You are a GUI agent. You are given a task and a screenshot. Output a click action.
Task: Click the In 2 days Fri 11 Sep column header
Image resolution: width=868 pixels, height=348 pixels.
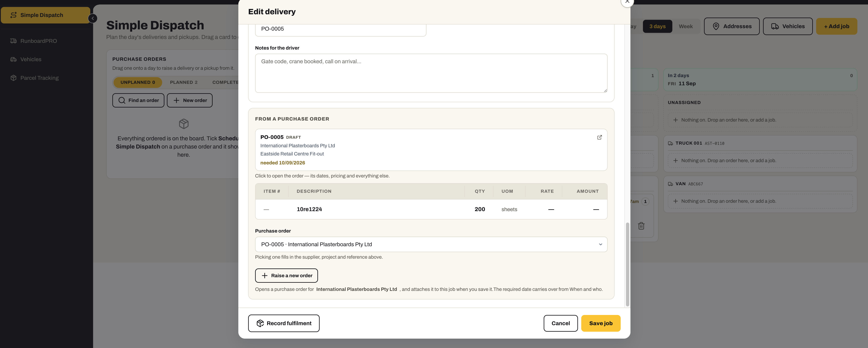[x=760, y=80]
